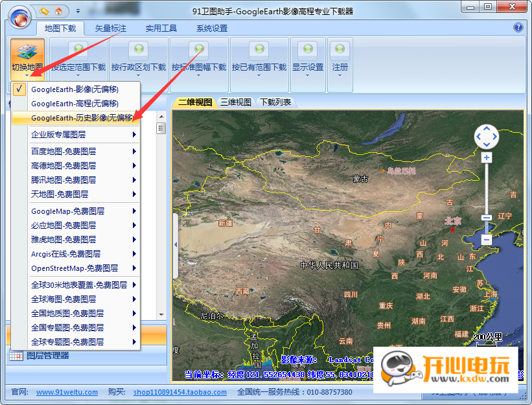This screenshot has width=532, height=405.
Task: Click the blue Help question mark icon
Action: click(517, 28)
